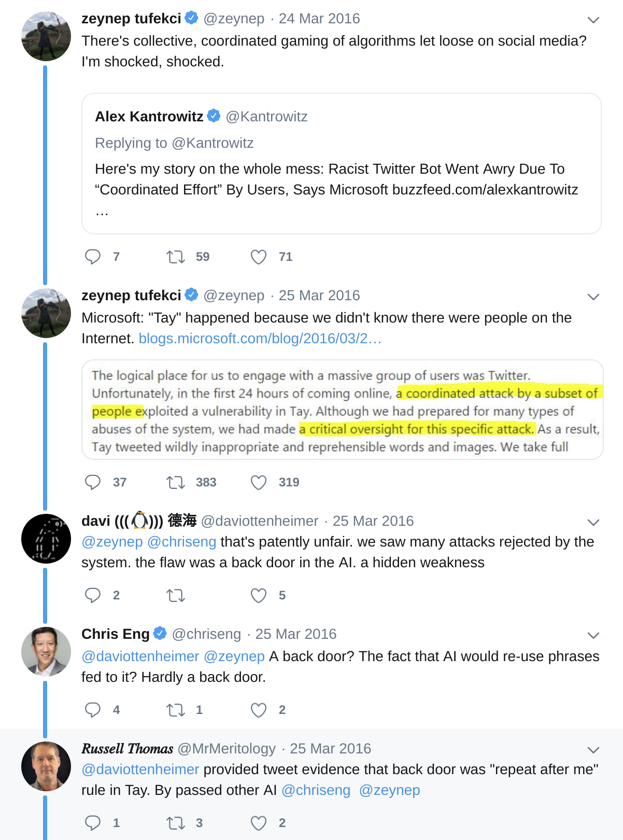Retweet the Microsoft Tay blog tweet
Image resolution: width=623 pixels, height=840 pixels.
click(175, 482)
